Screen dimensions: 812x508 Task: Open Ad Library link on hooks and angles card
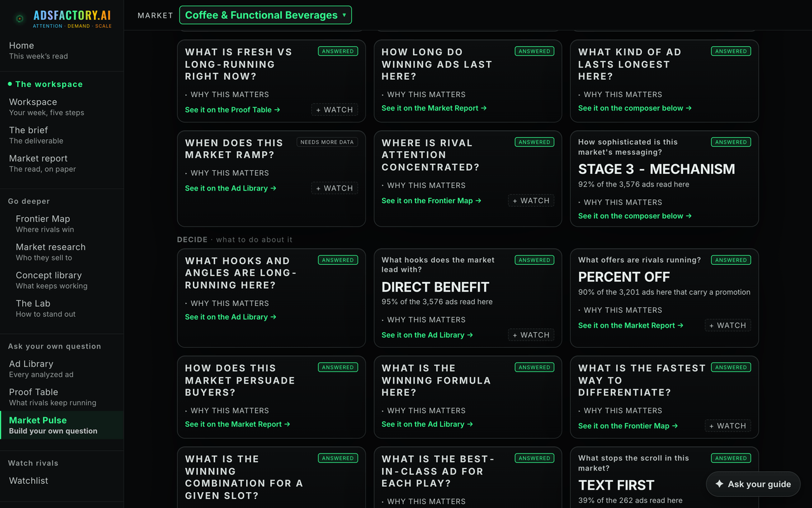click(231, 317)
